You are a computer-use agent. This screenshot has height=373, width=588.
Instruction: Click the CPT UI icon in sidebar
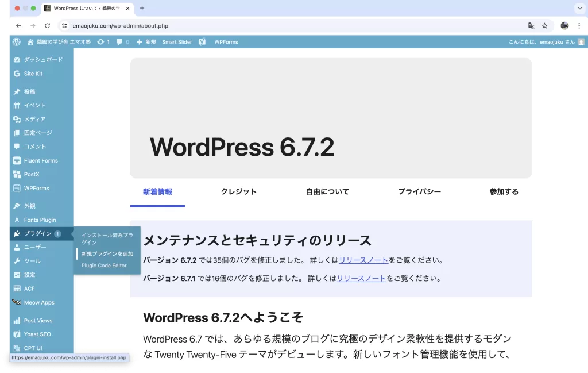tap(17, 348)
